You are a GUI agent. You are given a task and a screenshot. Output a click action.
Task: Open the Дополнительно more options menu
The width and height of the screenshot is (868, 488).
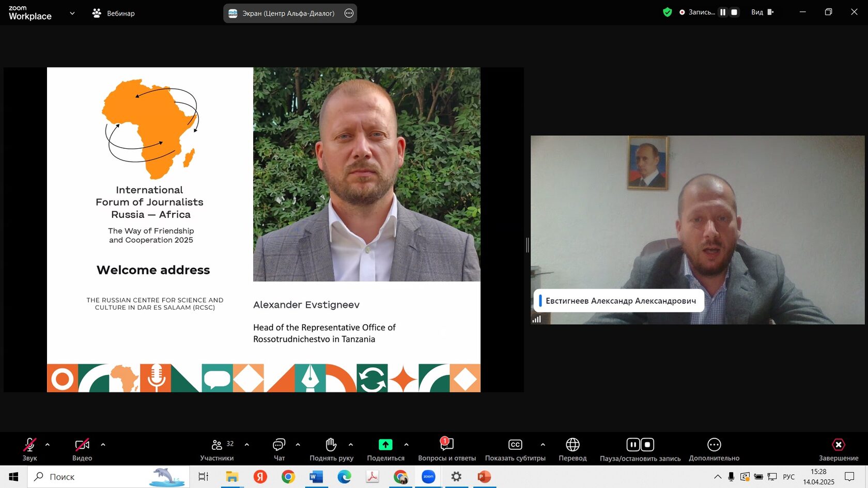pyautogui.click(x=714, y=449)
